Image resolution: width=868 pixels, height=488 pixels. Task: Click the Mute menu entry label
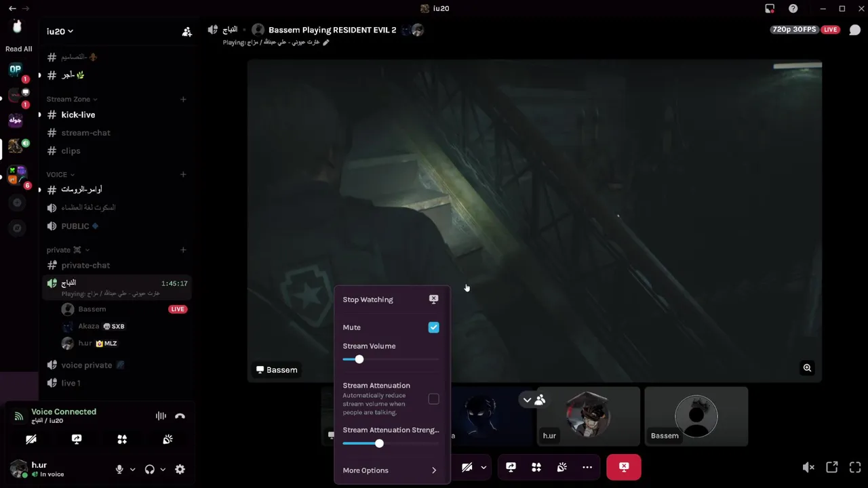coord(351,327)
